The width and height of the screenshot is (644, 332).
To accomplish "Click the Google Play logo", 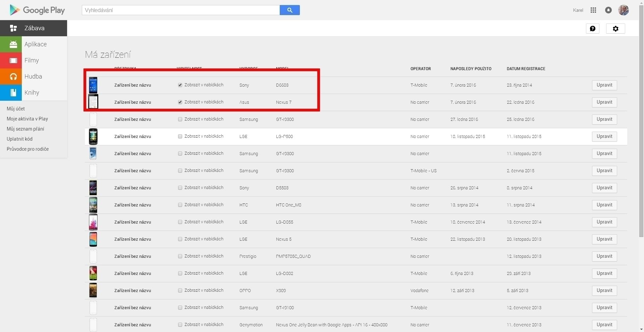I will [x=37, y=10].
